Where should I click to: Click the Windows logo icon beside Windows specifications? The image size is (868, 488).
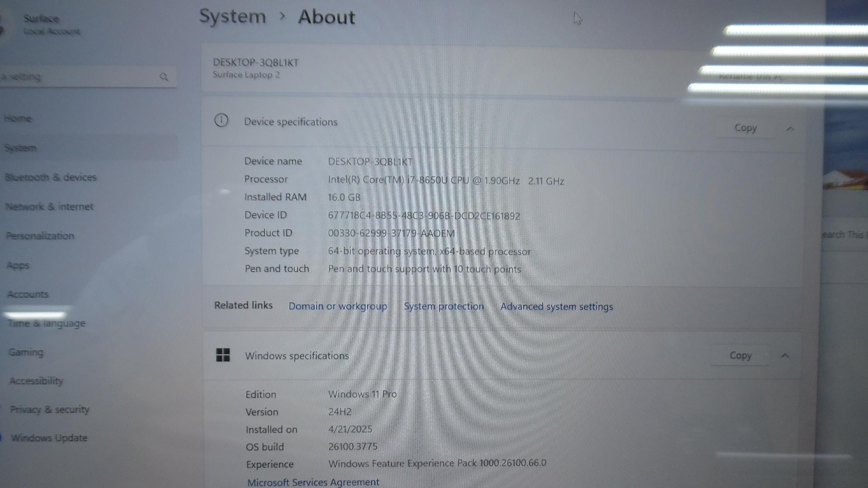[x=223, y=355]
